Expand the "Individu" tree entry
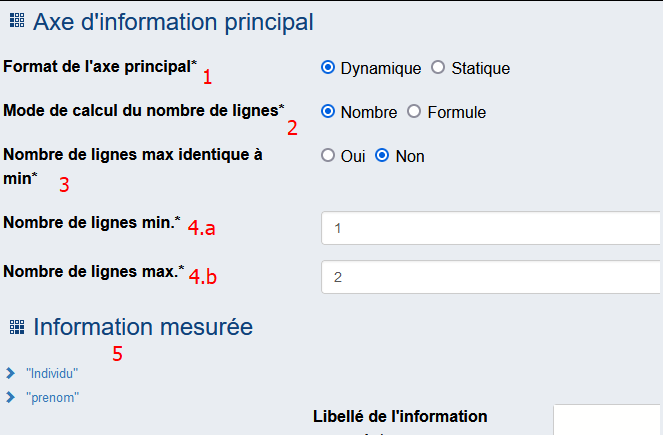 click(52, 374)
